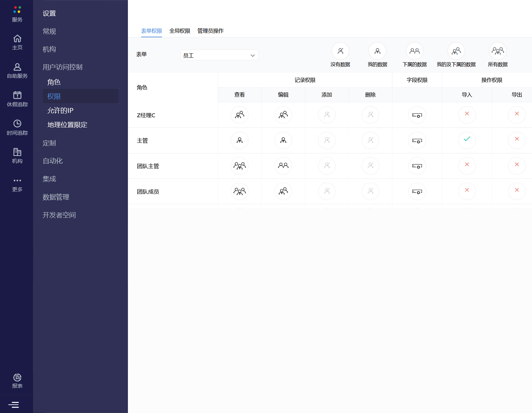This screenshot has height=413, width=532.
Task: Switch to the 全局权限 tab
Action: (x=179, y=31)
